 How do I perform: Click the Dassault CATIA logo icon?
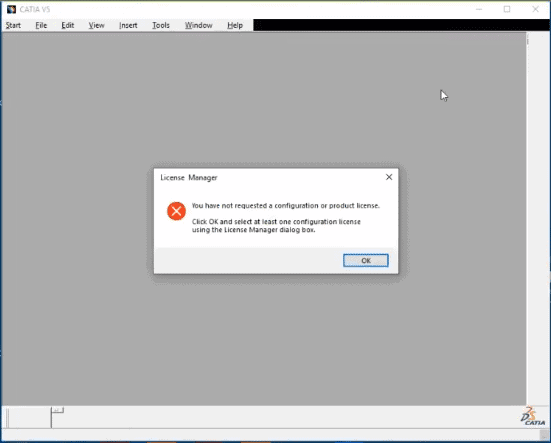533,416
